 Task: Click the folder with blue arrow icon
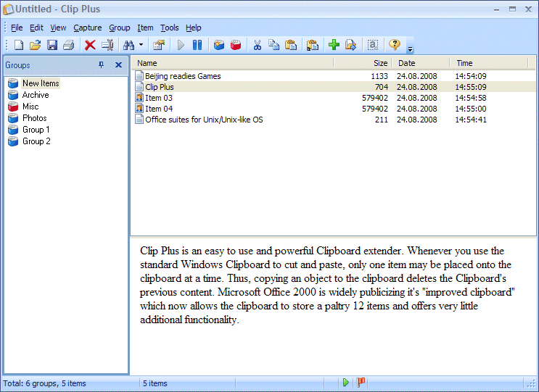coord(350,45)
